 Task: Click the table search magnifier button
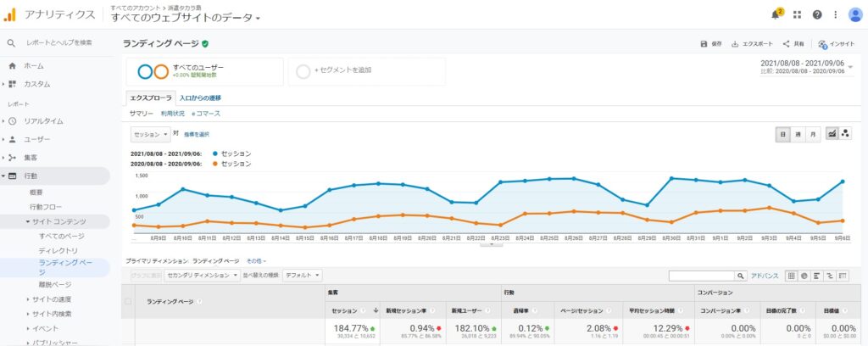(740, 276)
